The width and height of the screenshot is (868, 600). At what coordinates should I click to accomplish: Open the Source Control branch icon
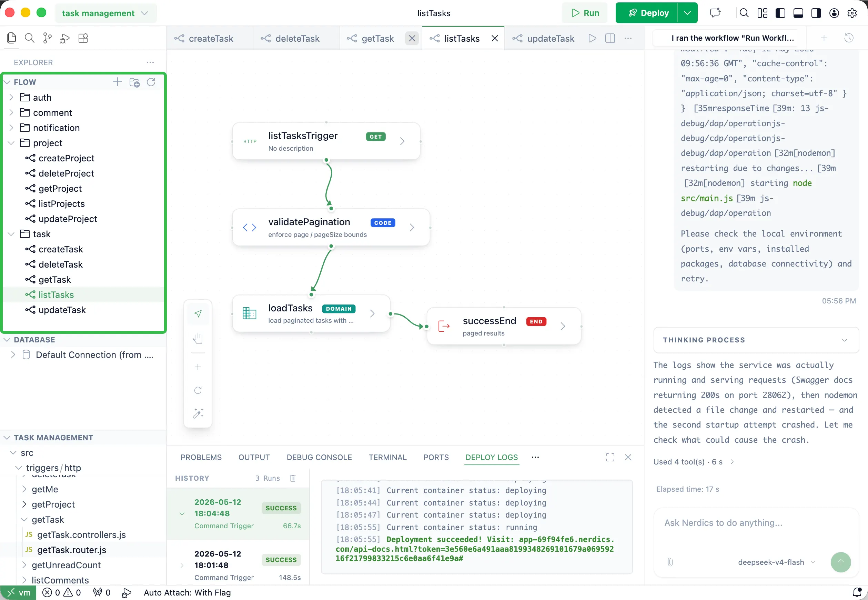(x=47, y=38)
